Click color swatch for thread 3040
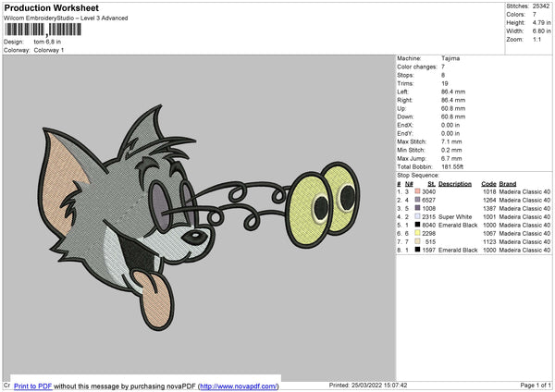The image size is (555, 392). (x=417, y=191)
